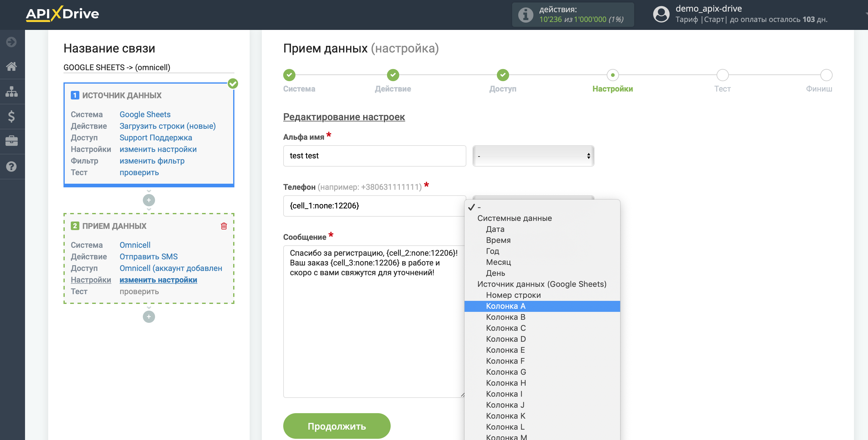Click the Настройки label in receiver block
Screen dimensions: 868x440
[91, 280]
